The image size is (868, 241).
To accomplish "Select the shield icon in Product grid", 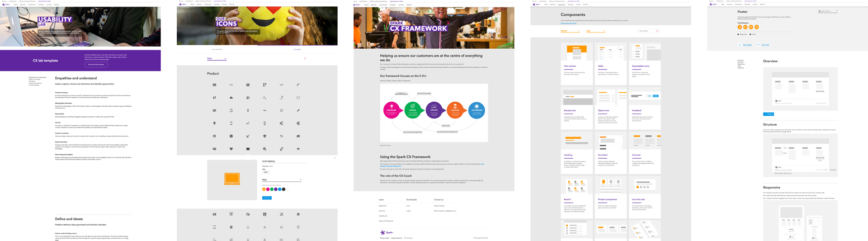I will (264, 136).
